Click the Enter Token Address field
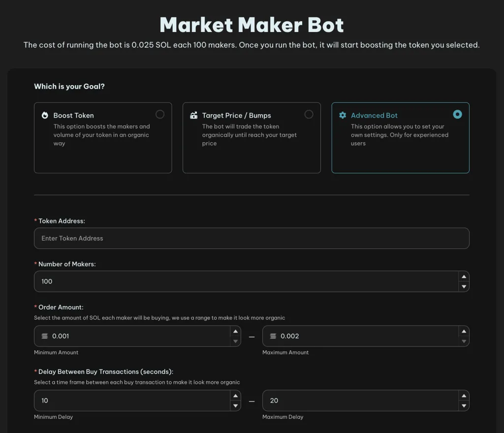This screenshot has width=504, height=433. (251, 238)
